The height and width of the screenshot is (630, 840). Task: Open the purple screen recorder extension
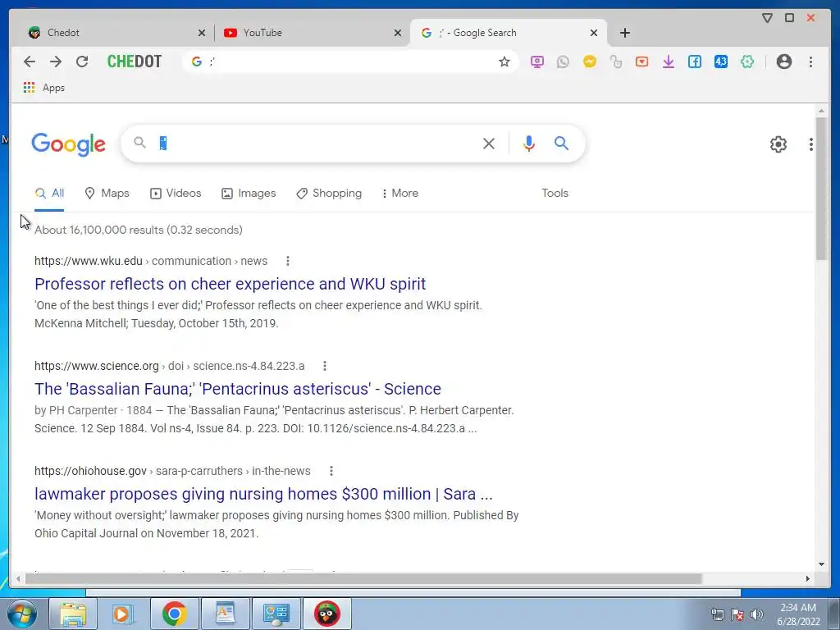pos(536,62)
